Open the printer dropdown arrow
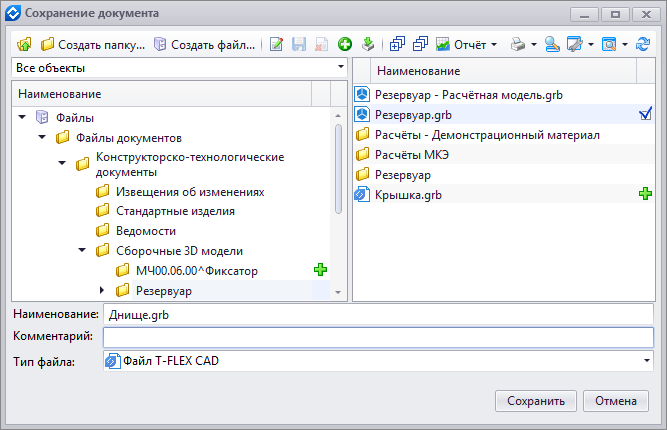This screenshot has height=430, width=667. click(x=533, y=44)
